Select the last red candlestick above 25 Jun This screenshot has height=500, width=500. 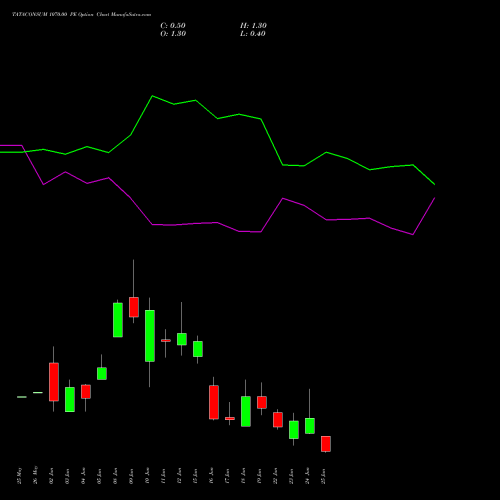pyautogui.click(x=326, y=444)
